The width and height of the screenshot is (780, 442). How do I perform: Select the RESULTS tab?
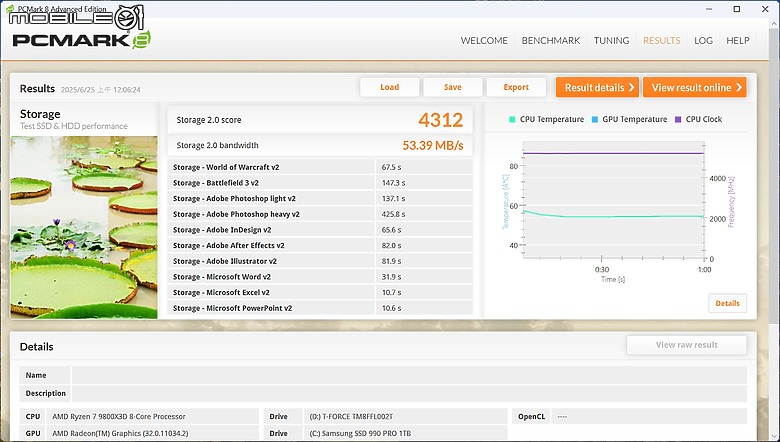coord(662,41)
